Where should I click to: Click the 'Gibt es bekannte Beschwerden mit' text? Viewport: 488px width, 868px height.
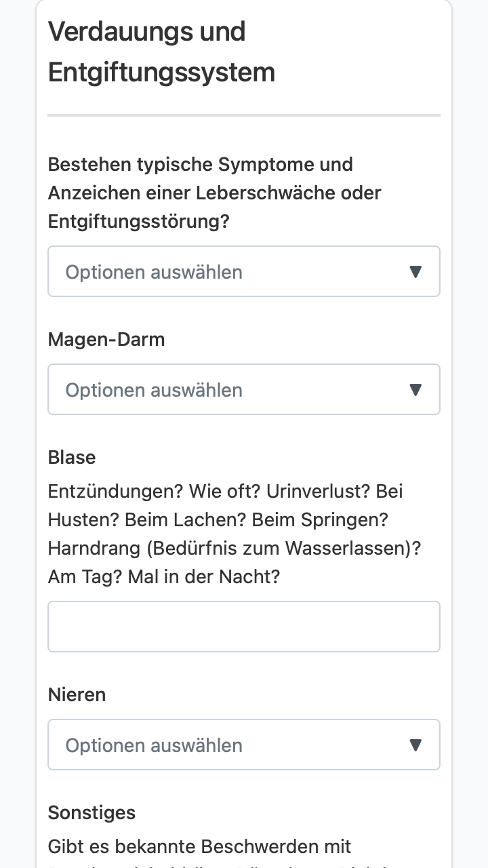(200, 846)
